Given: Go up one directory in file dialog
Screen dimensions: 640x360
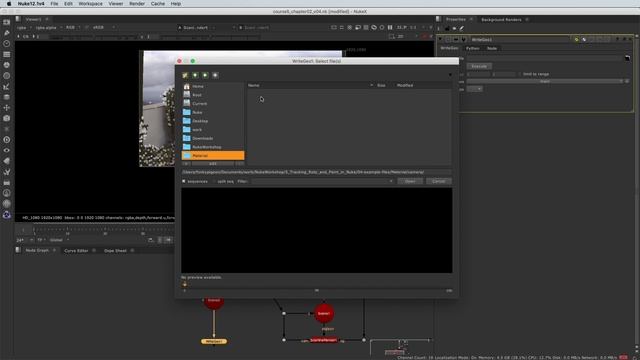Looking at the screenshot, I should tap(195, 75).
